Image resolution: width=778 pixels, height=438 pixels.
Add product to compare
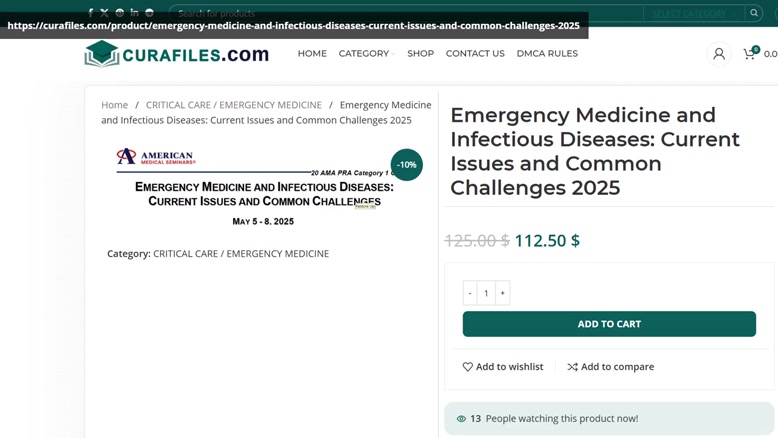611,367
